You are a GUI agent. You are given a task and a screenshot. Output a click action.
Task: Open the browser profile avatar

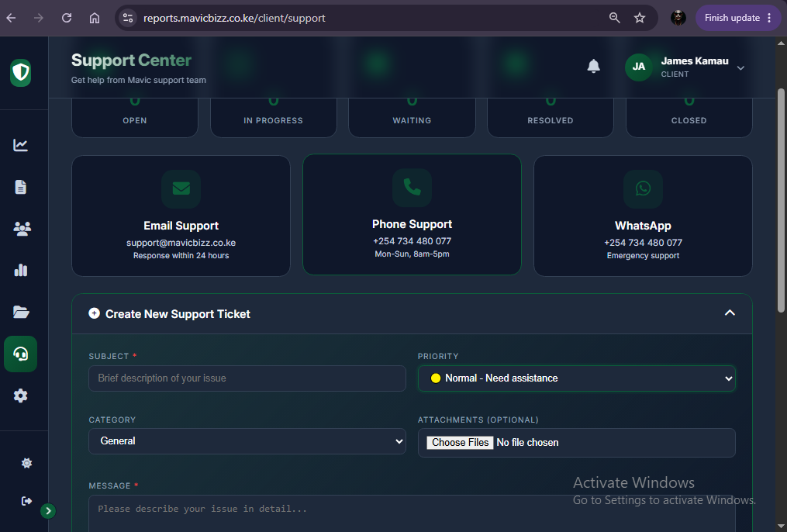tap(678, 18)
